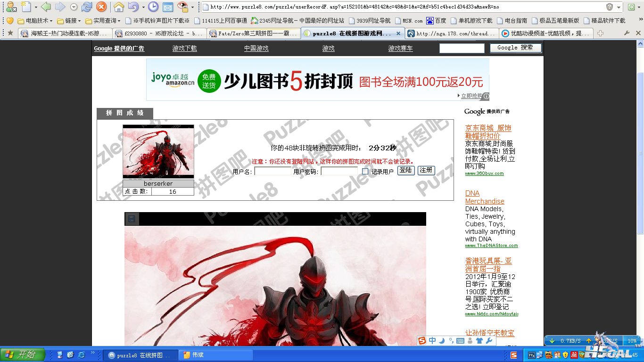Open the wrench tools icon at tab bar

click(x=627, y=33)
